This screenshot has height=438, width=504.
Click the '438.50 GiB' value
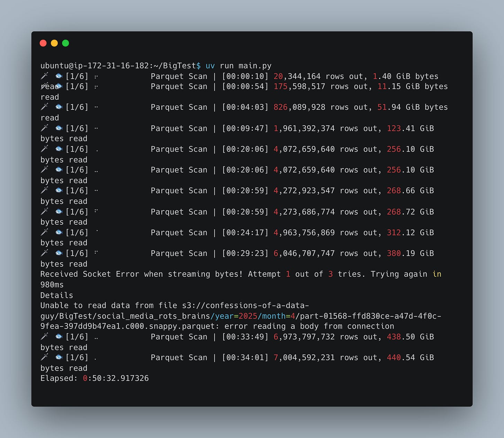(x=411, y=337)
